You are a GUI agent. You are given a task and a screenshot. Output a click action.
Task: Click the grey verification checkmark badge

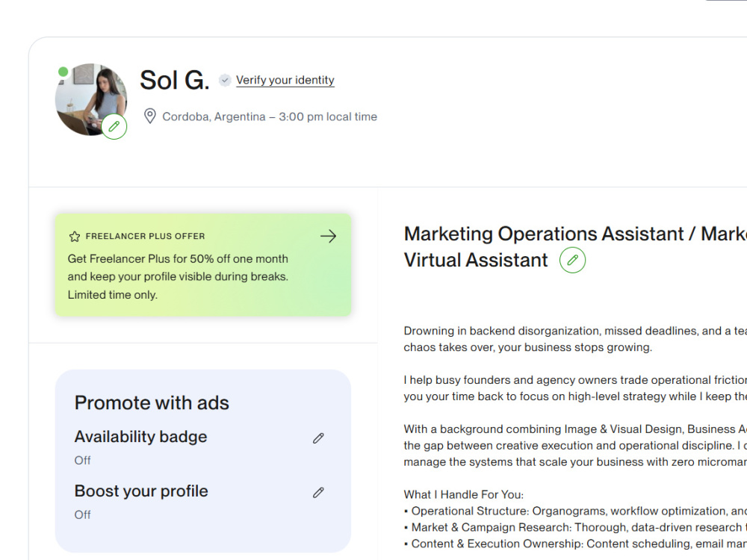coord(225,80)
